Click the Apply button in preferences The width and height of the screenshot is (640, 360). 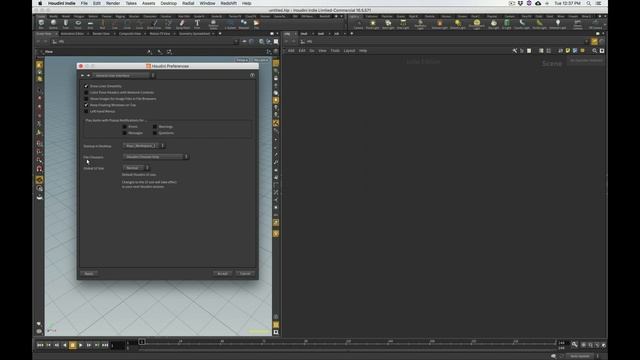point(89,273)
